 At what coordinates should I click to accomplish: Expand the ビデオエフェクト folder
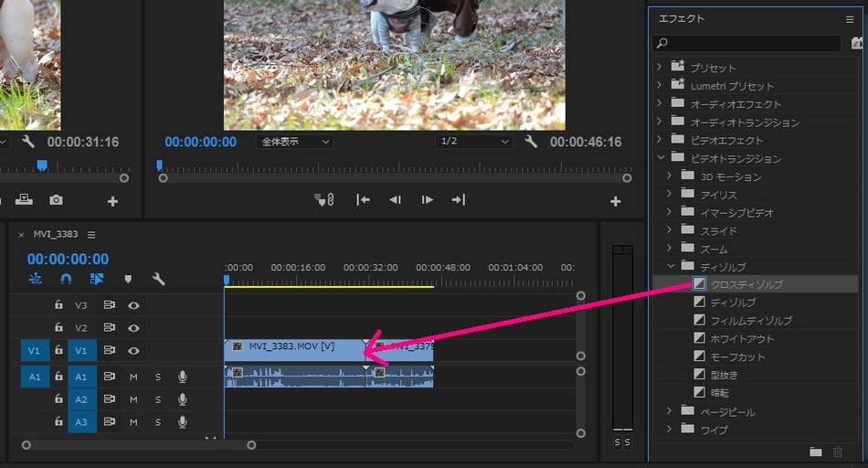(x=660, y=139)
